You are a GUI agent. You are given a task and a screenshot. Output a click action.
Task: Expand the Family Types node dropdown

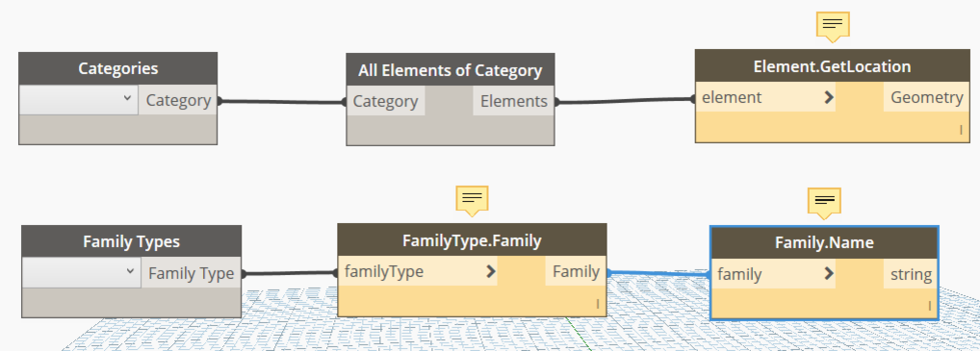point(81,273)
